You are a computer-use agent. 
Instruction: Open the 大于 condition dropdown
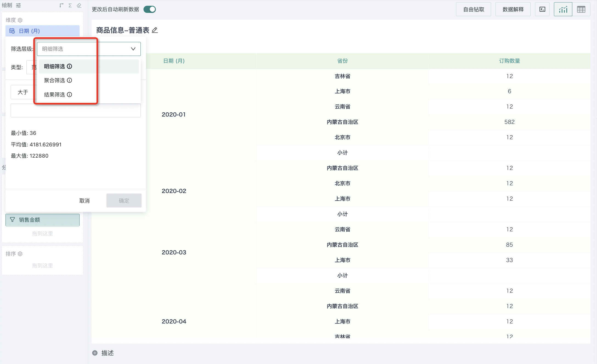23,92
